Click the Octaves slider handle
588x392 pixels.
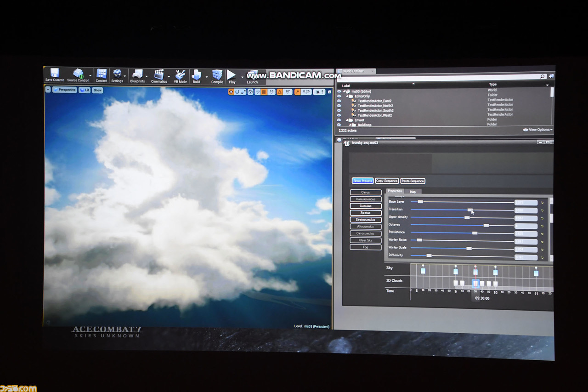point(486,225)
